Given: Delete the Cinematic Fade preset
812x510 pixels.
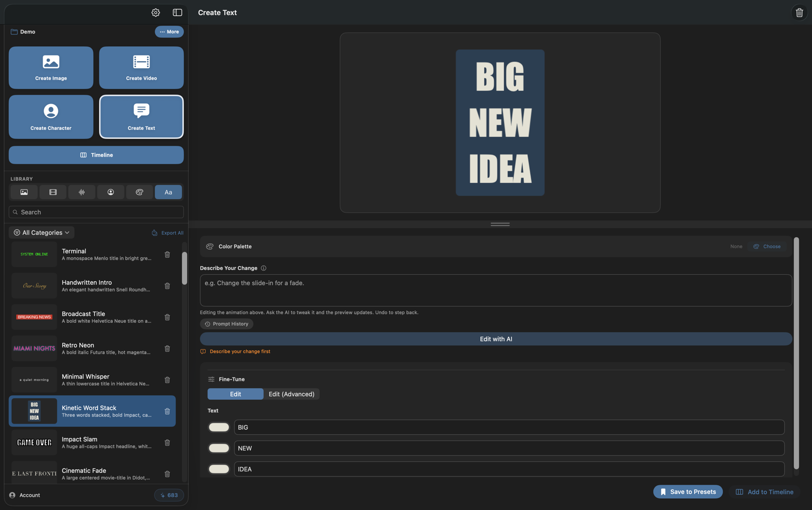Looking at the screenshot, I should point(167,474).
